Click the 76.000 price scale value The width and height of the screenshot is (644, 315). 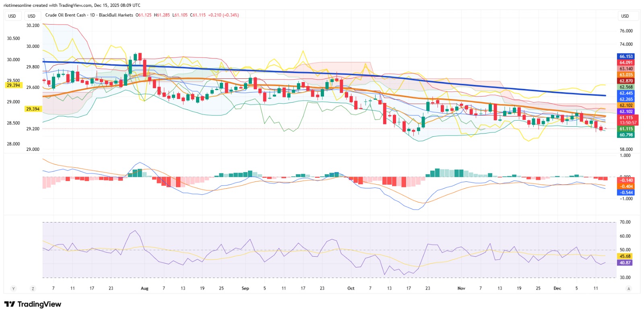(626, 31)
